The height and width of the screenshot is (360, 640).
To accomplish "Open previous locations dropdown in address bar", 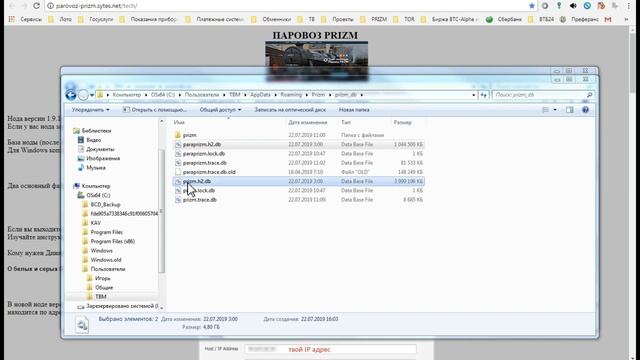I will [x=473, y=95].
